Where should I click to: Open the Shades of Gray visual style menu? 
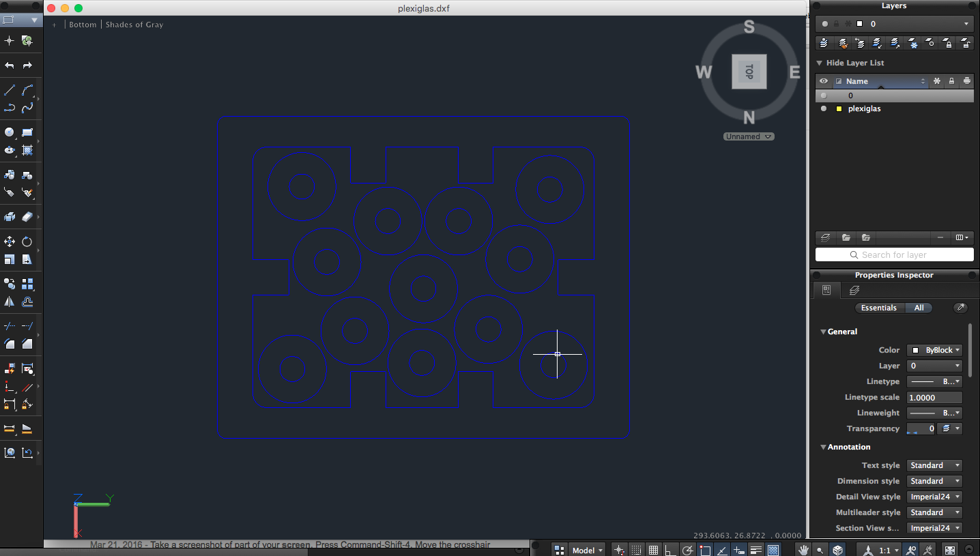coord(134,25)
